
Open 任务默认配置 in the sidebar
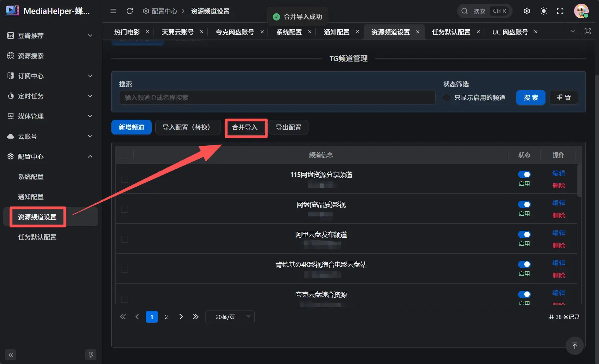(x=37, y=237)
